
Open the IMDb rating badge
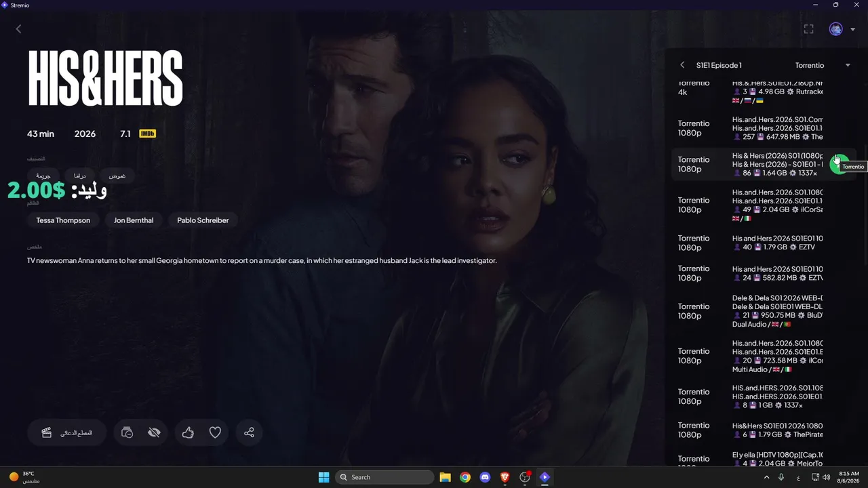pos(147,134)
